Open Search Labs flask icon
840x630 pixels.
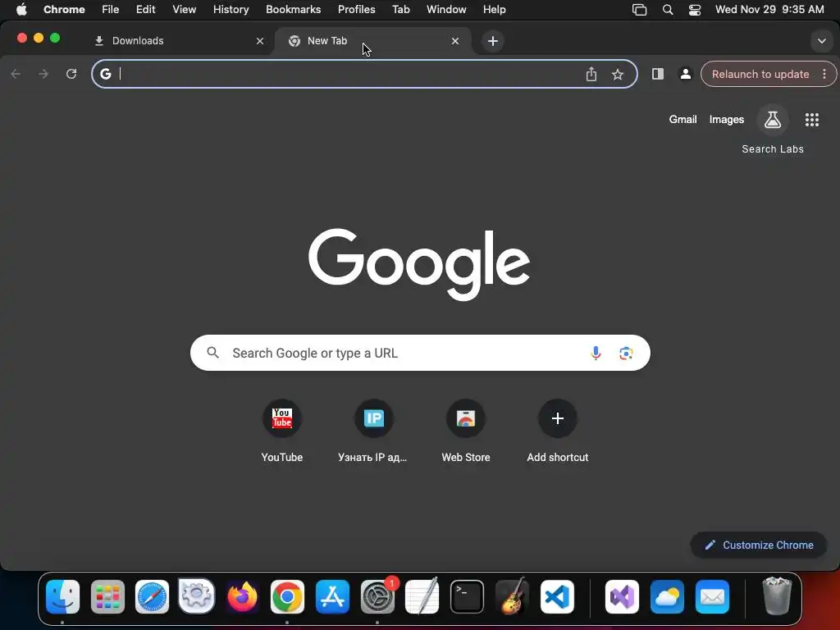point(773,120)
